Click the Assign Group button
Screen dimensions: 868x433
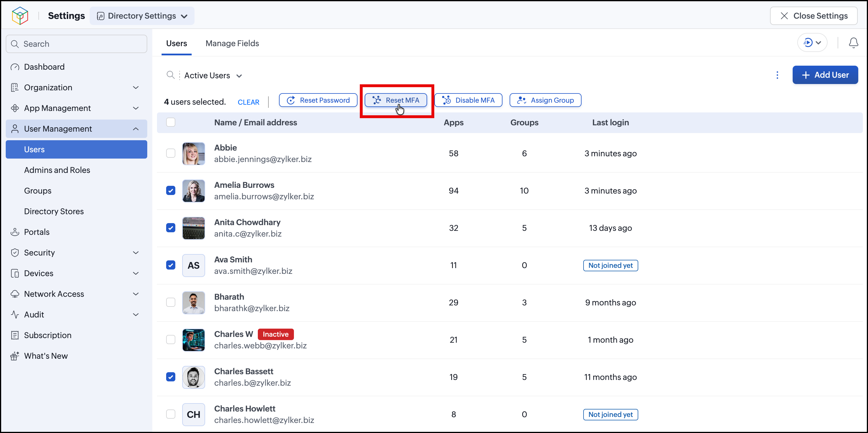(x=545, y=100)
